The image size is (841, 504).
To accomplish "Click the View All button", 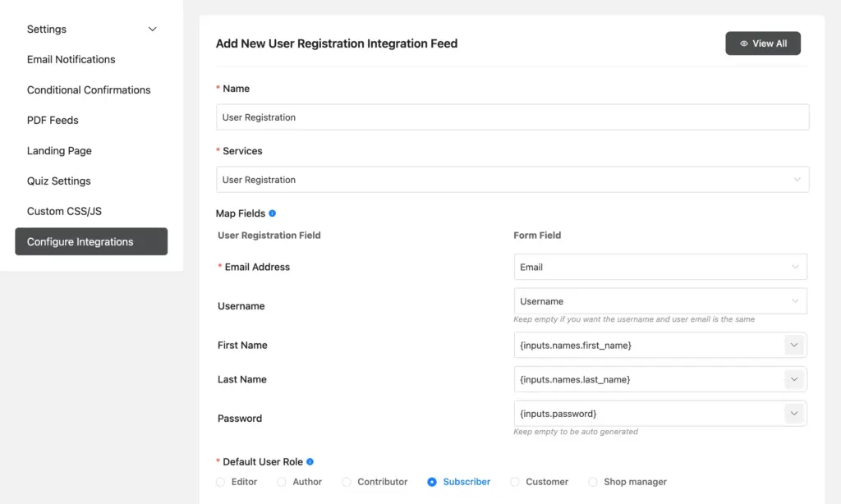I will [x=763, y=43].
